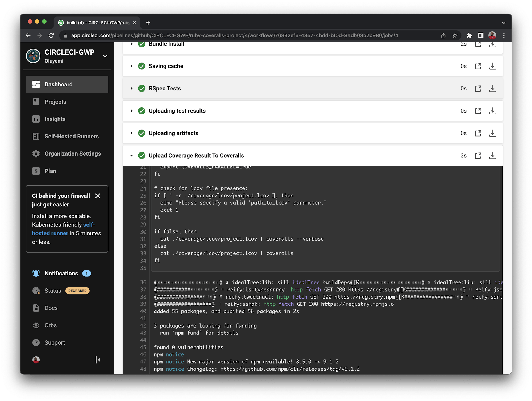The height and width of the screenshot is (401, 532).
Task: Open Saving cache output in new tab
Action: click(x=478, y=66)
